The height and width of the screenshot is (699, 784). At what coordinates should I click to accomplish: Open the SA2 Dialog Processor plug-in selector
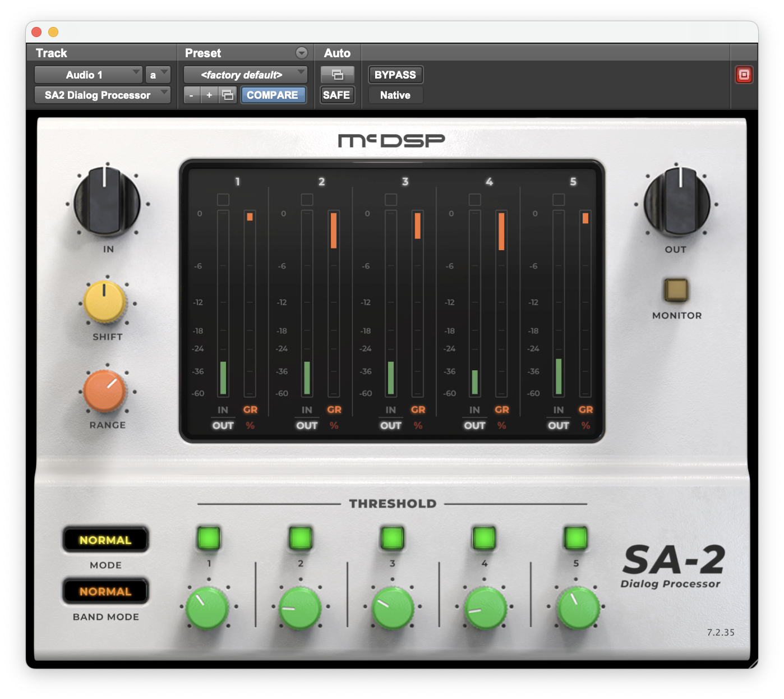[102, 95]
